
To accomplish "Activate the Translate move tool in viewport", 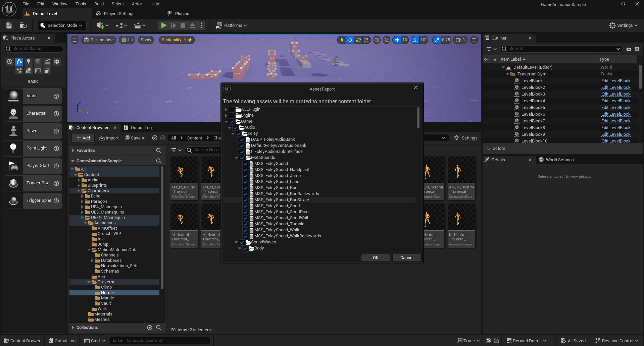I will (x=350, y=40).
